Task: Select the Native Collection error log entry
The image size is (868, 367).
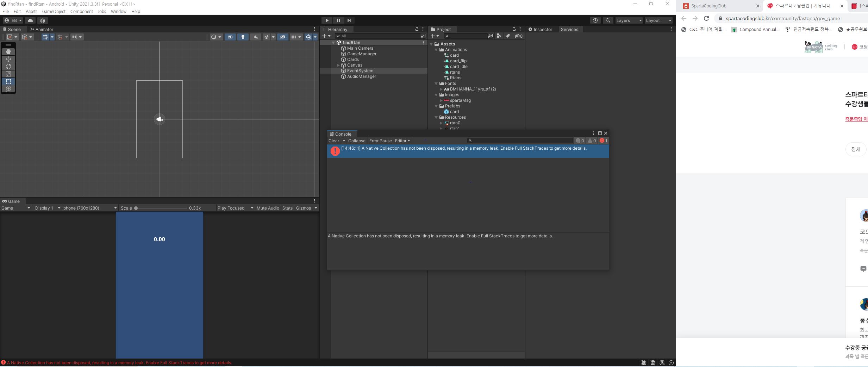Action: click(x=468, y=151)
